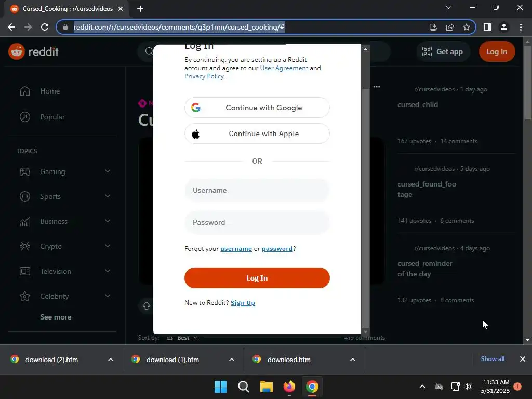This screenshot has width=532, height=399.
Task: Click See more under topics
Action: point(56,317)
